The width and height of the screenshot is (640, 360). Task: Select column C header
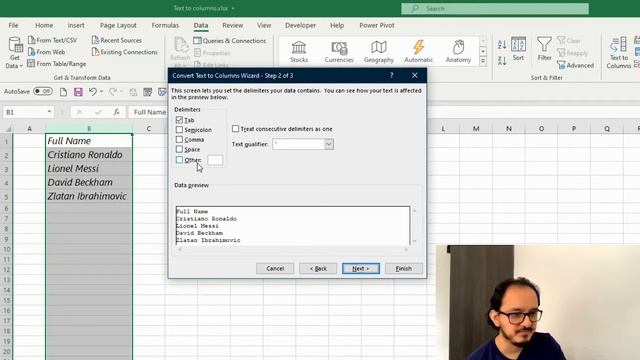(x=149, y=129)
